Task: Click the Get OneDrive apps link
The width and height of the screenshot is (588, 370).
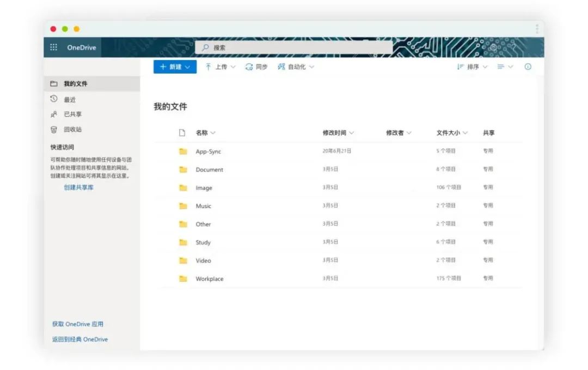Action: (78, 324)
